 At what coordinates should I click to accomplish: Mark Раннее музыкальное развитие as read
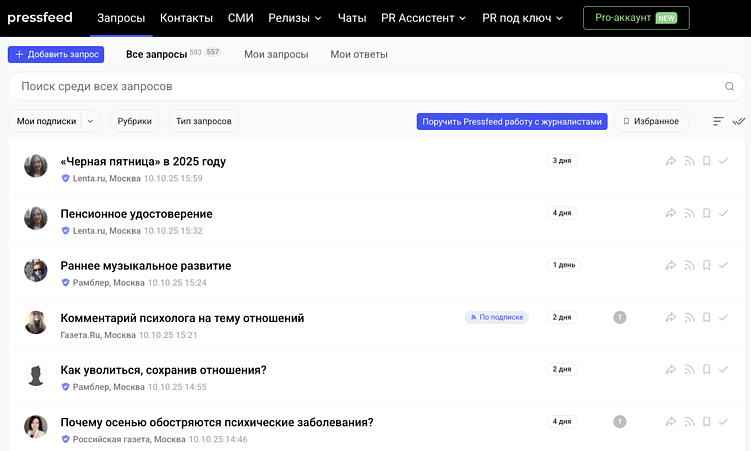[x=723, y=265]
